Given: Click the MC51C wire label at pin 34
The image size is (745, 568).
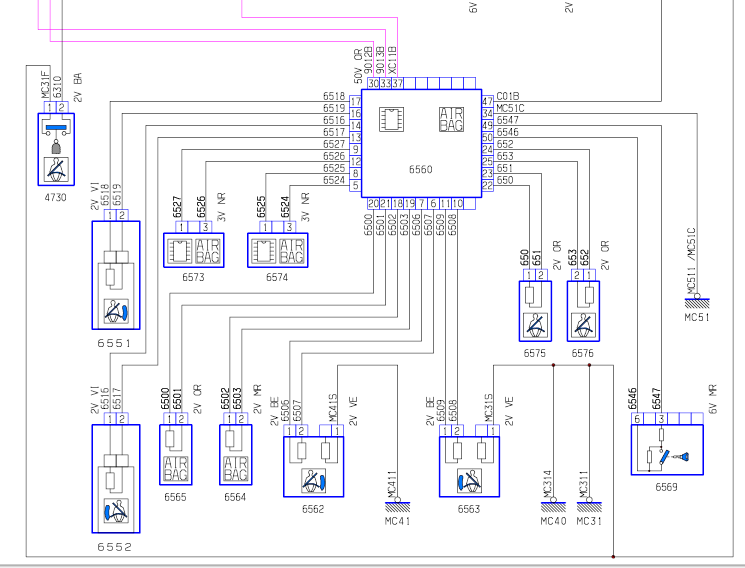Looking at the screenshot, I should [x=511, y=108].
